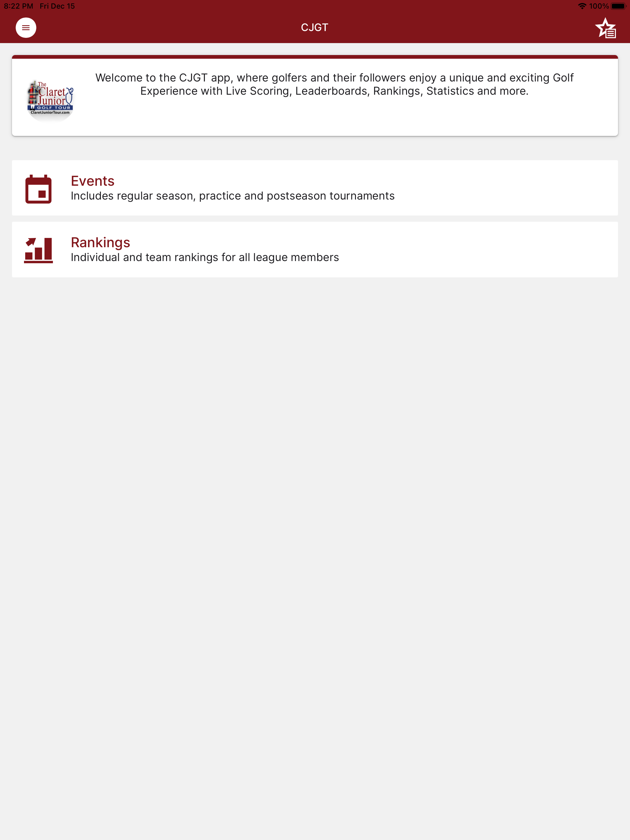Tap the red accent bar atop welcome card
Image resolution: width=630 pixels, height=840 pixels.
pos(315,57)
